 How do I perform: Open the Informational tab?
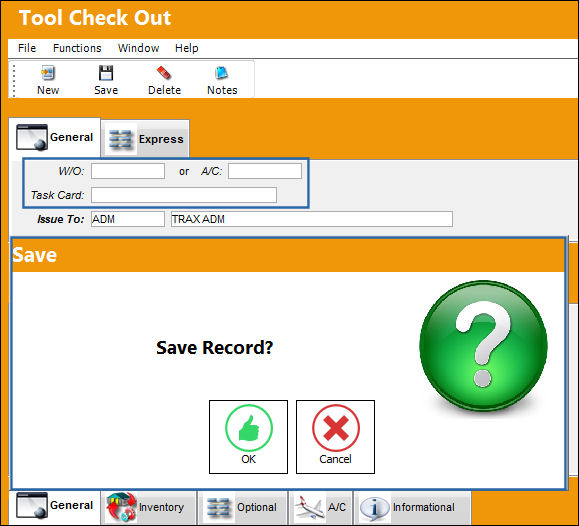pos(412,507)
